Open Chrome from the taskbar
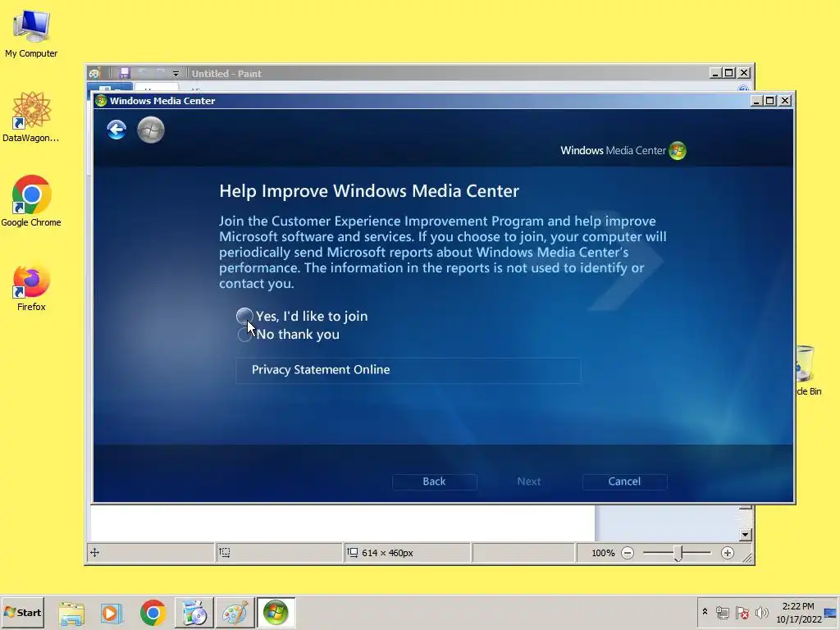Screen dimensions: 840x630 pos(153,613)
